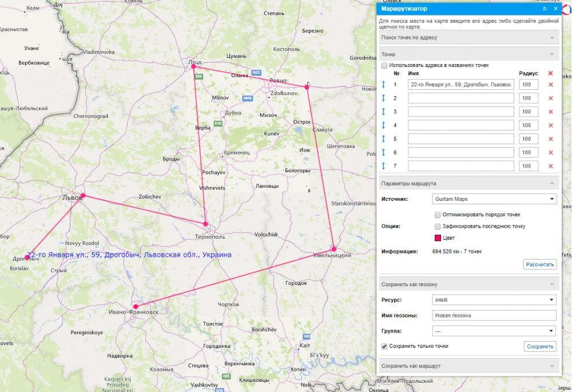Click the reorder arrow for point 2
572x392 pixels.
tap(384, 98)
